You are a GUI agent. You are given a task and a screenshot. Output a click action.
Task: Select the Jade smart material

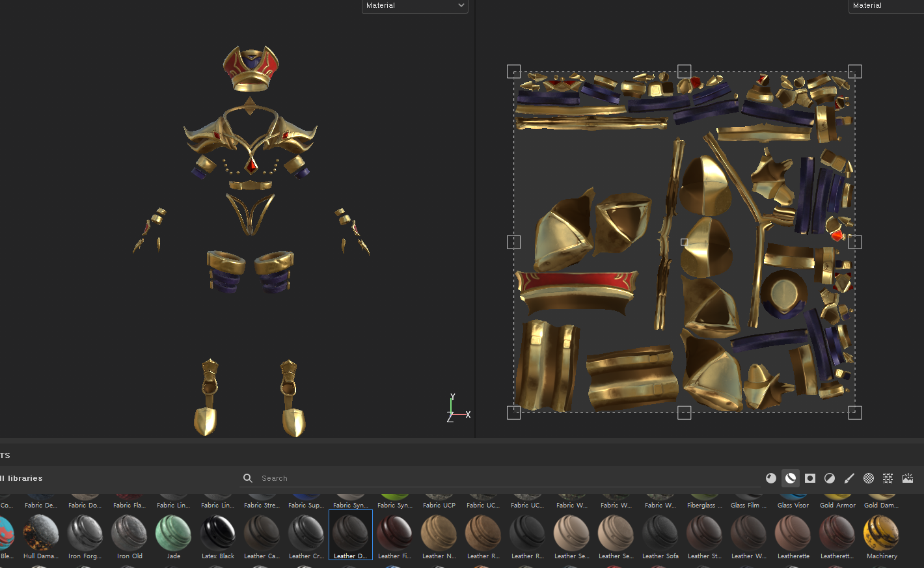(x=174, y=537)
